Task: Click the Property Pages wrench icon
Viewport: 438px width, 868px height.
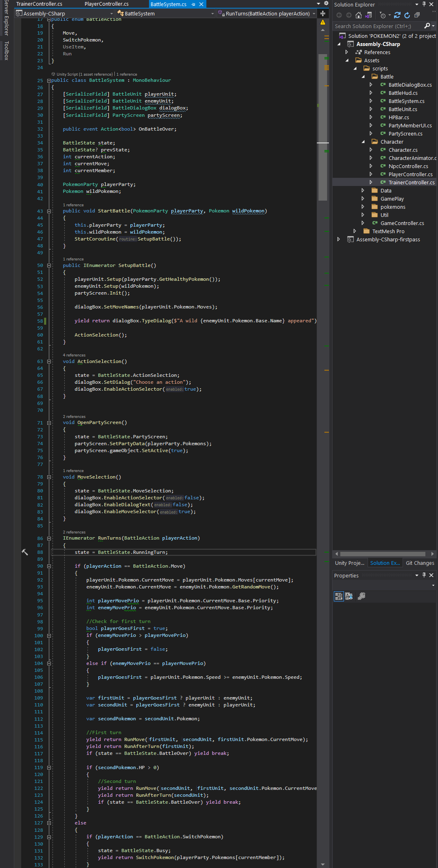Action: tap(361, 596)
